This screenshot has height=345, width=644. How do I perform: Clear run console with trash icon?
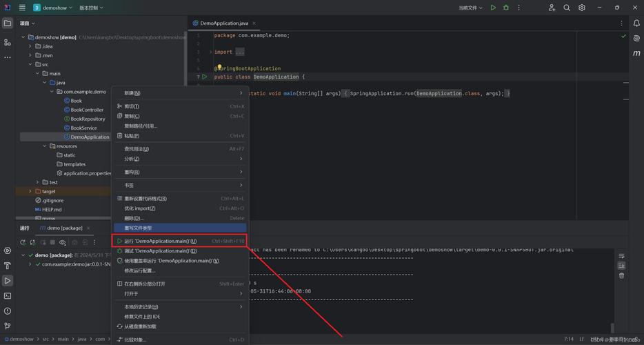point(621,275)
